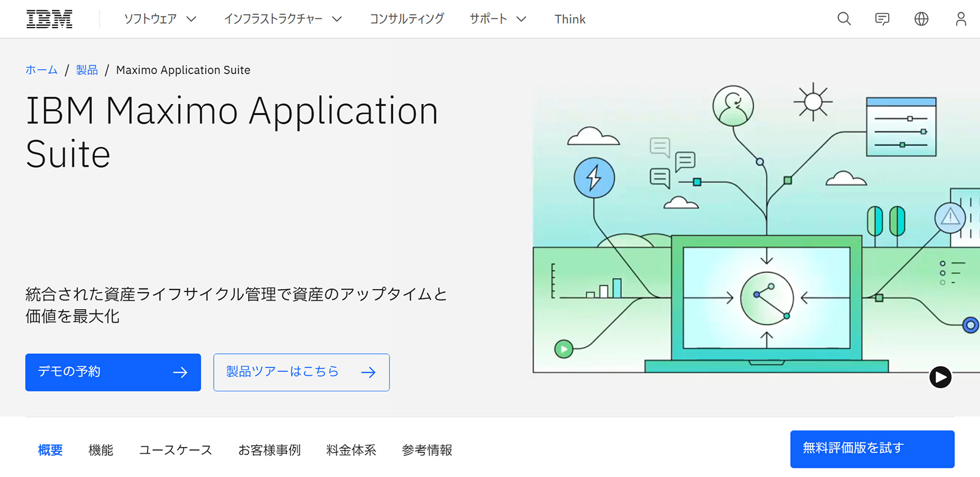This screenshot has height=477, width=980.
Task: Open the user profile icon
Action: [x=960, y=19]
